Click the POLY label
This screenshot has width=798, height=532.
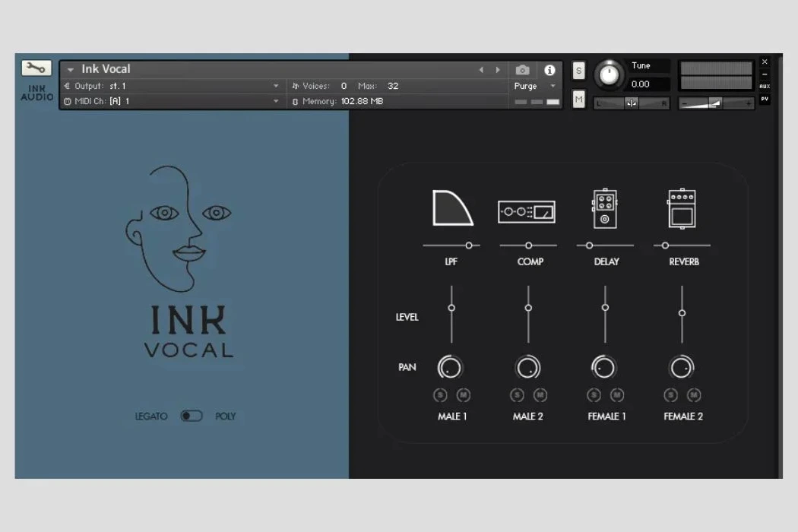[x=226, y=416]
